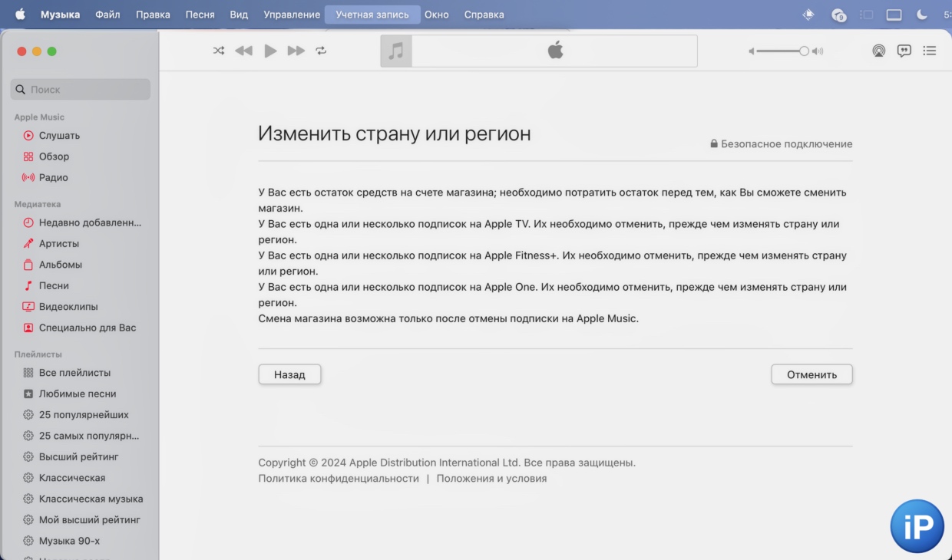Skip to previous track
Image resolution: width=952 pixels, height=560 pixels.
[243, 51]
